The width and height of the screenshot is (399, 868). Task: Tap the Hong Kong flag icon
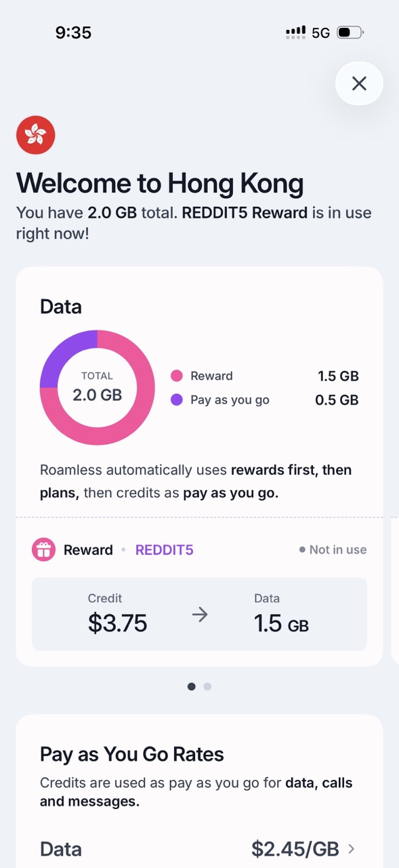click(x=35, y=135)
